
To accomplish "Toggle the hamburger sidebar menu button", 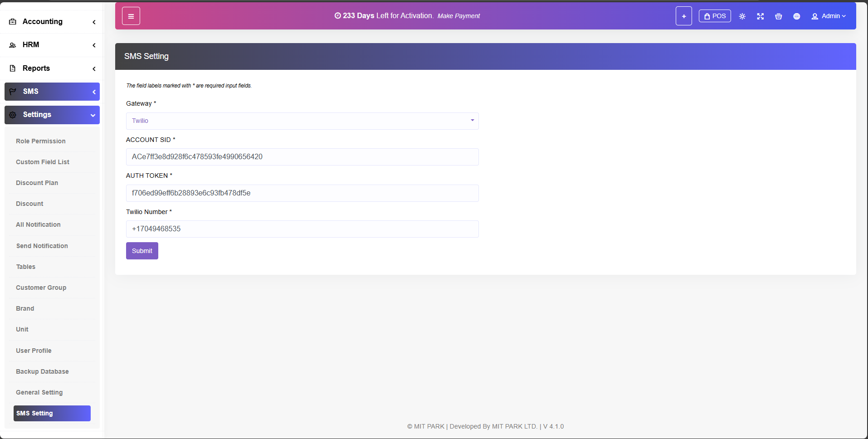I will tap(131, 16).
